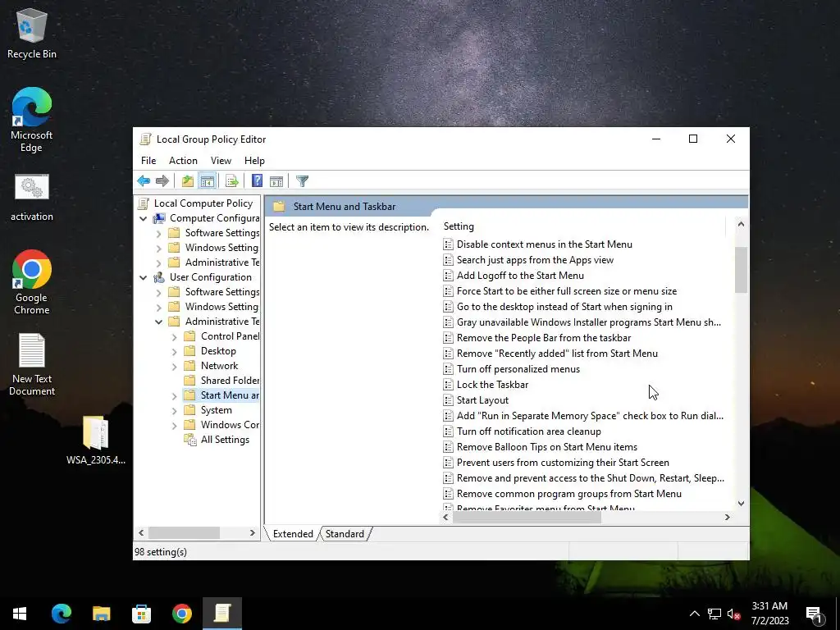Open the Windows Start button

(x=20, y=614)
